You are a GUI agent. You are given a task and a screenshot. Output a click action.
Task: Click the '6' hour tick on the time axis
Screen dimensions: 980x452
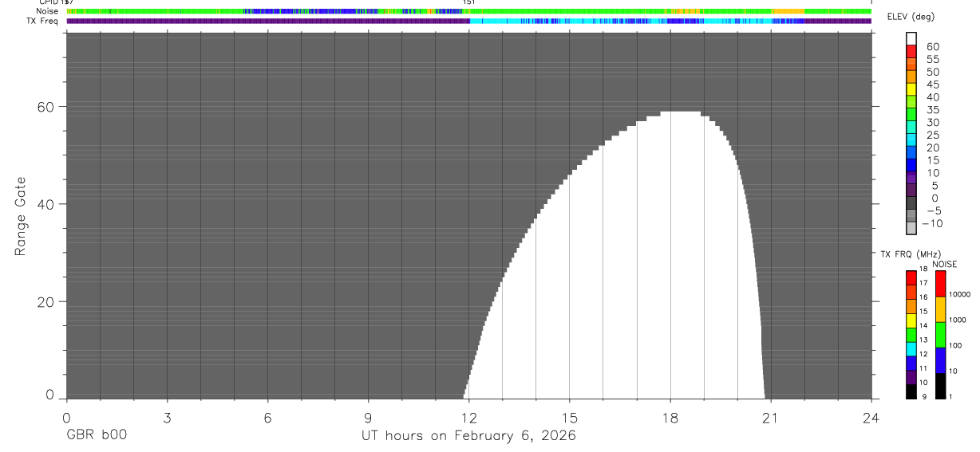tap(267, 418)
